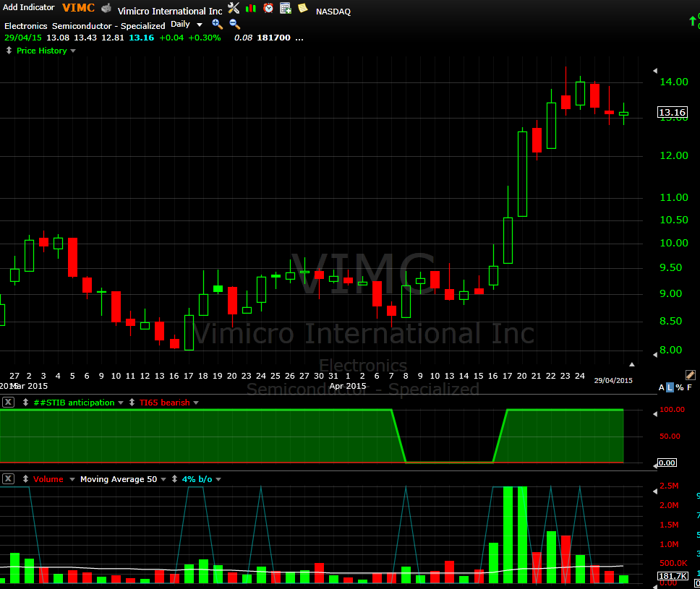Click the 29/04/15 date in quote line

pyautogui.click(x=22, y=38)
